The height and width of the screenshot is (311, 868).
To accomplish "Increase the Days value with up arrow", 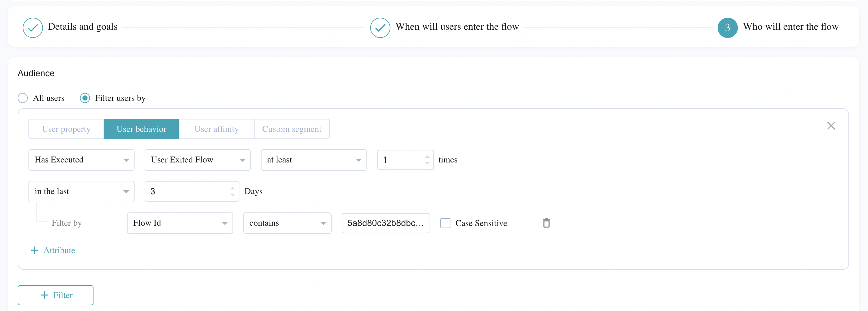I will pos(233,188).
